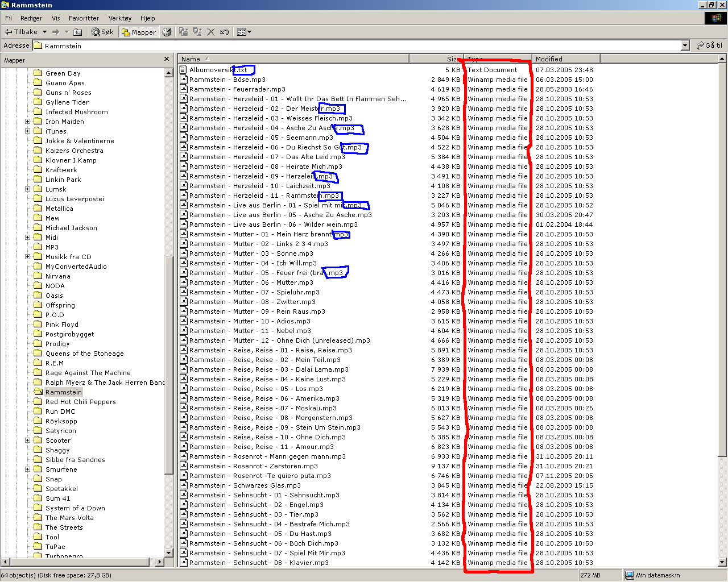This screenshot has height=582, width=728.
Task: Select file Rammstein - Reise, Reise - 06 - Amerika.mp3
Action: click(264, 398)
